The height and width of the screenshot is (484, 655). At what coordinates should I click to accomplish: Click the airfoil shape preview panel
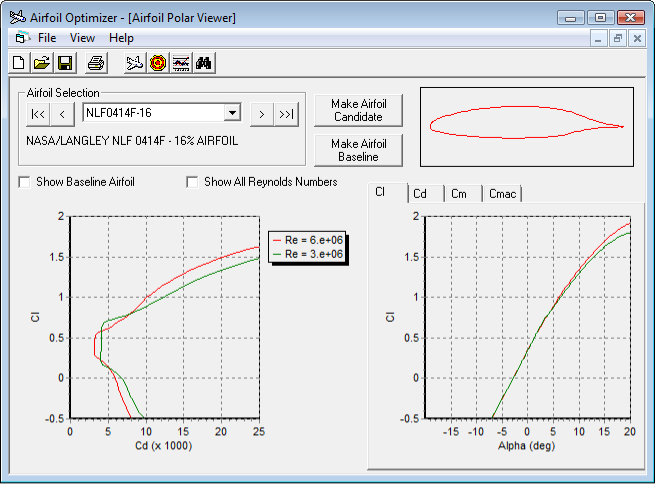(x=526, y=126)
